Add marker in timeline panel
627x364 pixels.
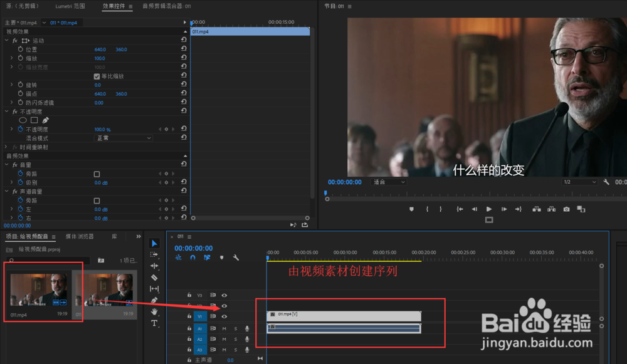point(221,257)
